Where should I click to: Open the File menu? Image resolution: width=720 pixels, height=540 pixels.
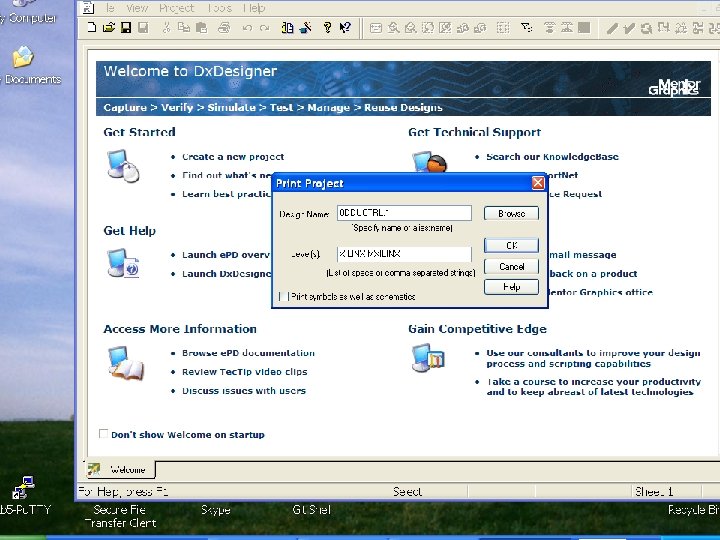pyautogui.click(x=109, y=8)
